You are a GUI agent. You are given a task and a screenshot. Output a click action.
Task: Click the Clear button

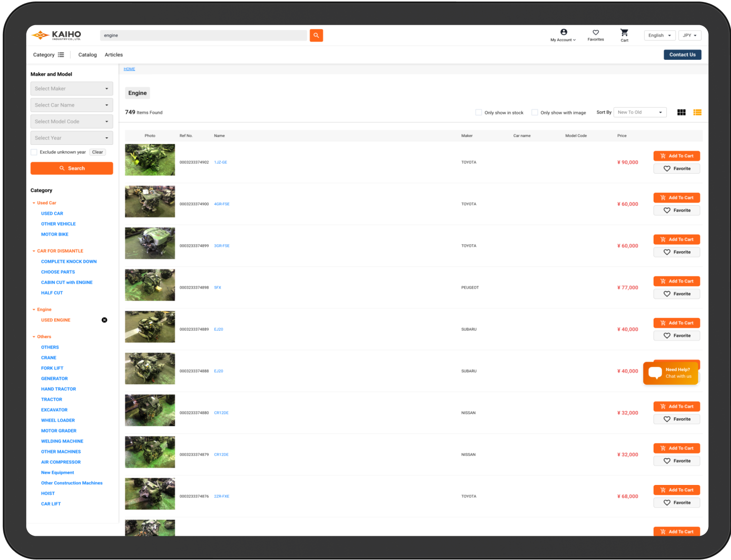(x=97, y=152)
